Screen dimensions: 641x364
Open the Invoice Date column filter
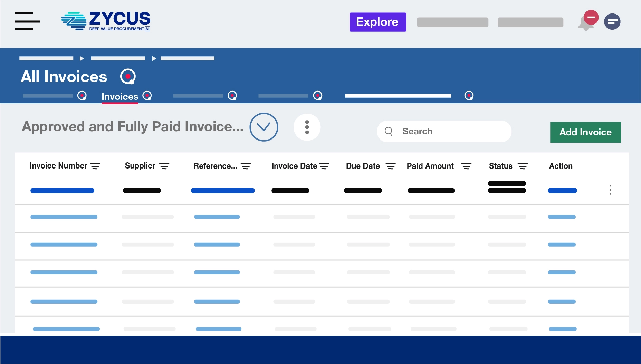(x=324, y=166)
